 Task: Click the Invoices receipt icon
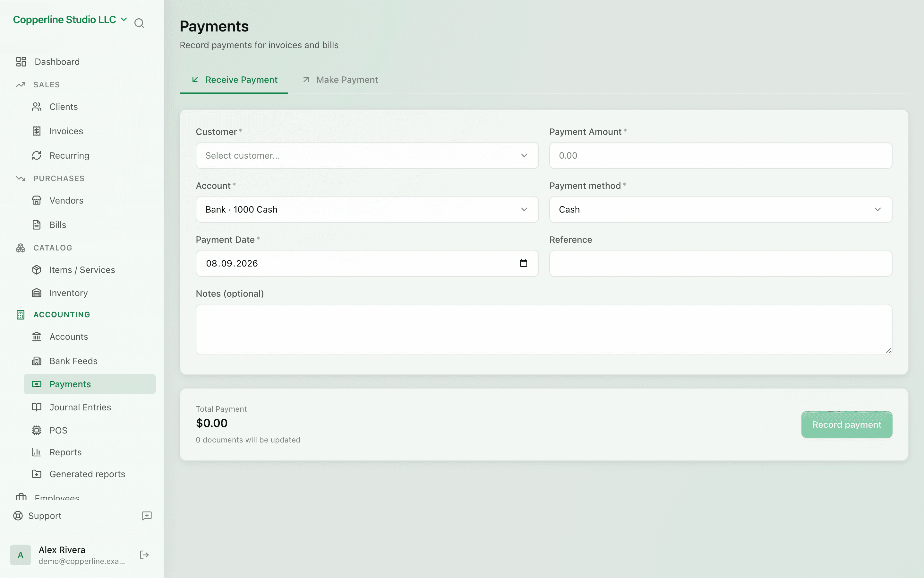(37, 131)
